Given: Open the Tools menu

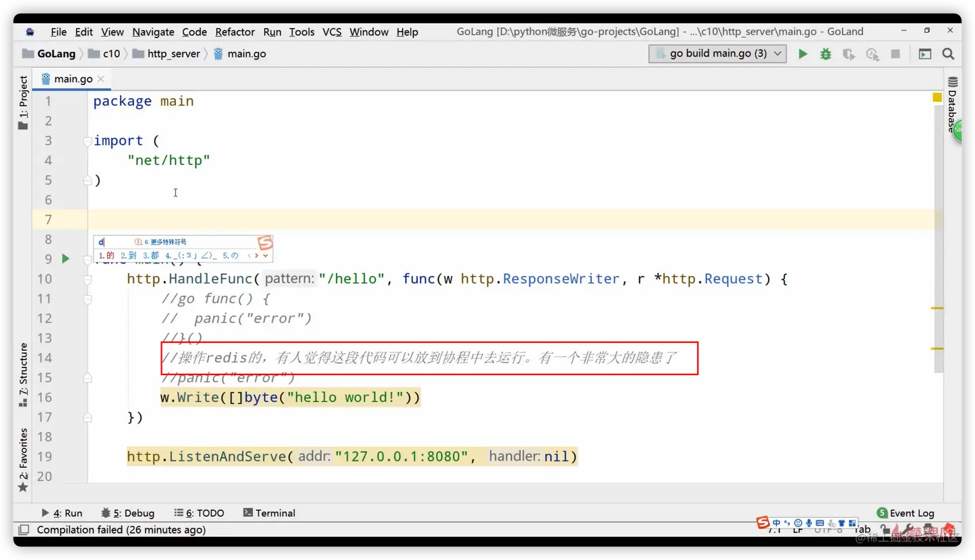Looking at the screenshot, I should (302, 32).
